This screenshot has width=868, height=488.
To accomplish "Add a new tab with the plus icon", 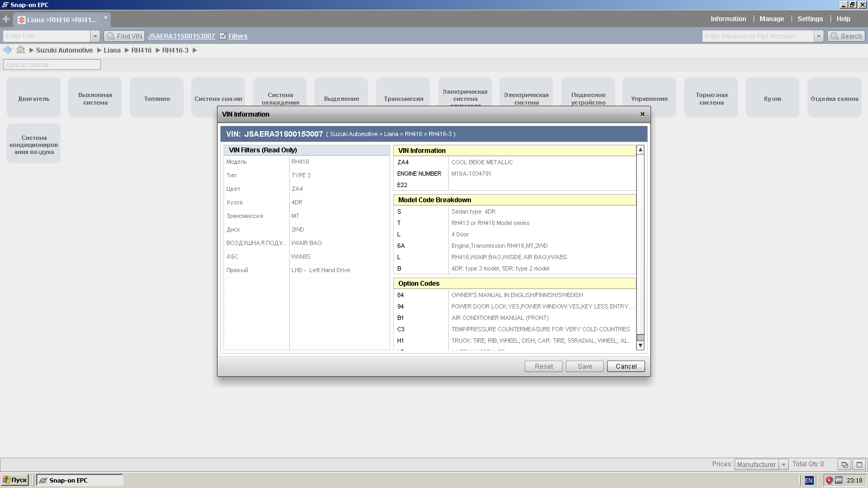I will pos(6,19).
